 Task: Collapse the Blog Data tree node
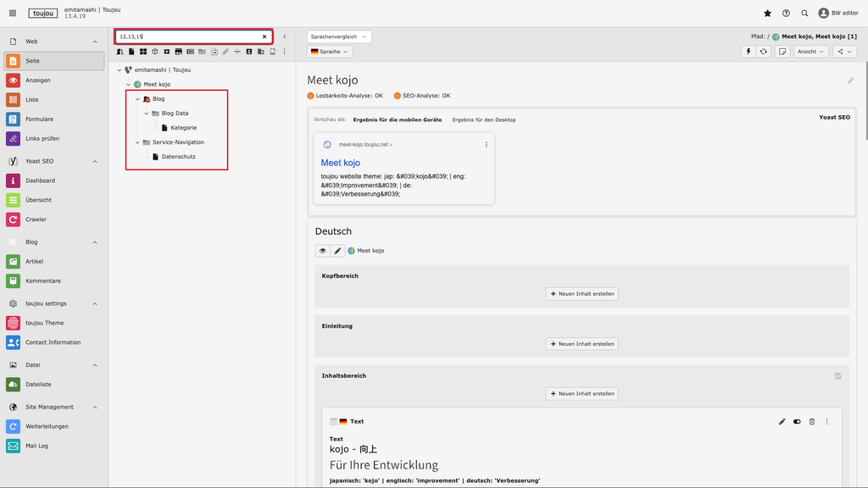coord(147,114)
